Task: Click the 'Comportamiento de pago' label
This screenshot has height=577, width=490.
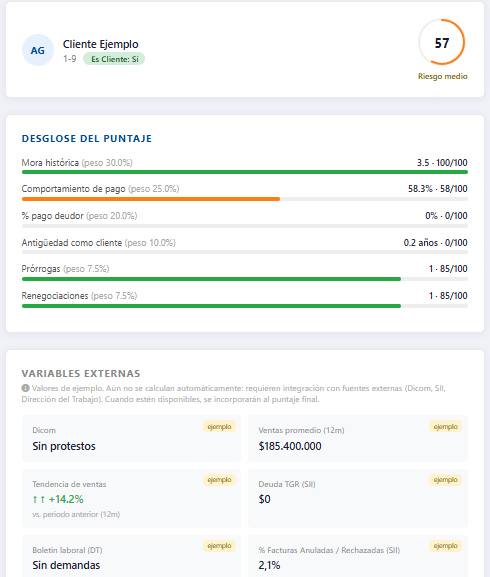Action: [73, 189]
